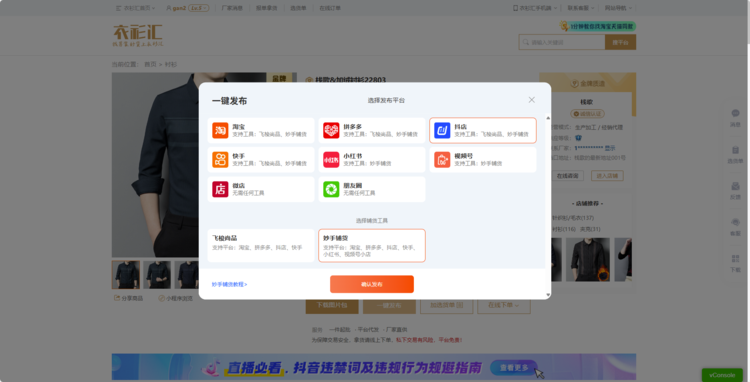This screenshot has width=750, height=382.
Task: Select the 微店 platform card
Action: [x=261, y=189]
